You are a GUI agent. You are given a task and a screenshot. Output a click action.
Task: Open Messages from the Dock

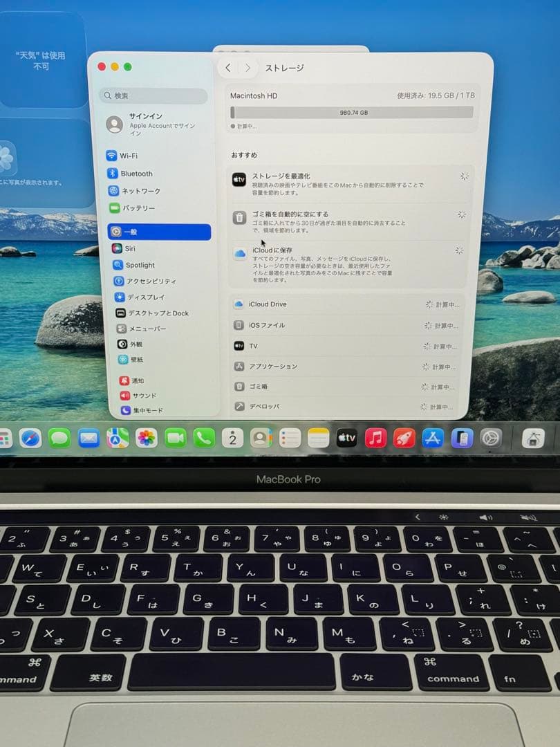[x=59, y=439]
